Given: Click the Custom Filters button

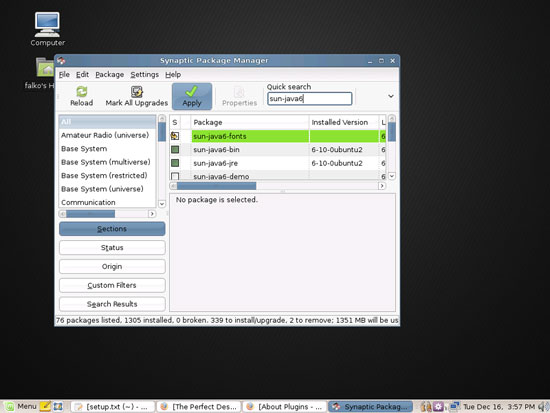Looking at the screenshot, I should point(112,285).
